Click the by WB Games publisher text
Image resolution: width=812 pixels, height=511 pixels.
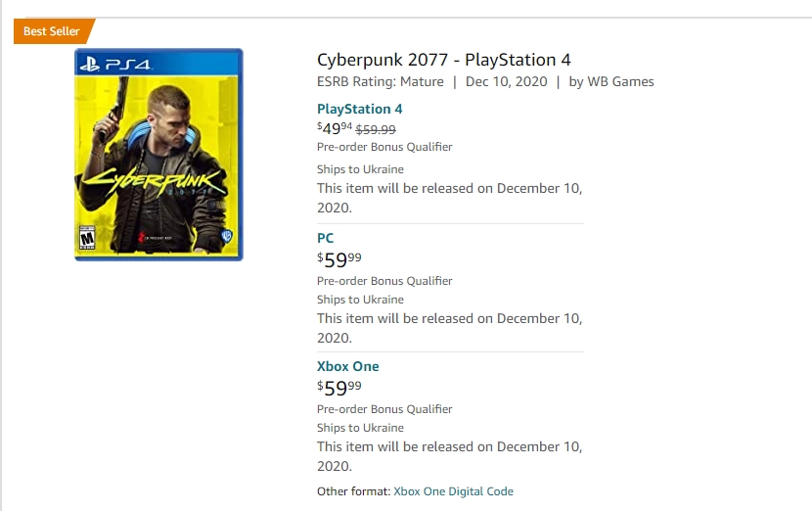click(611, 82)
